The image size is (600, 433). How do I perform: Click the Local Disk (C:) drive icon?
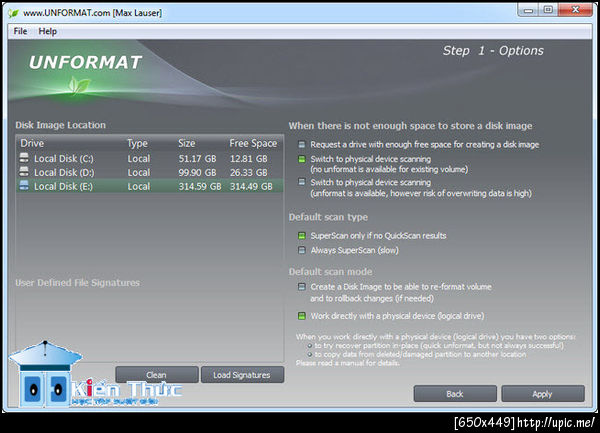point(24,158)
